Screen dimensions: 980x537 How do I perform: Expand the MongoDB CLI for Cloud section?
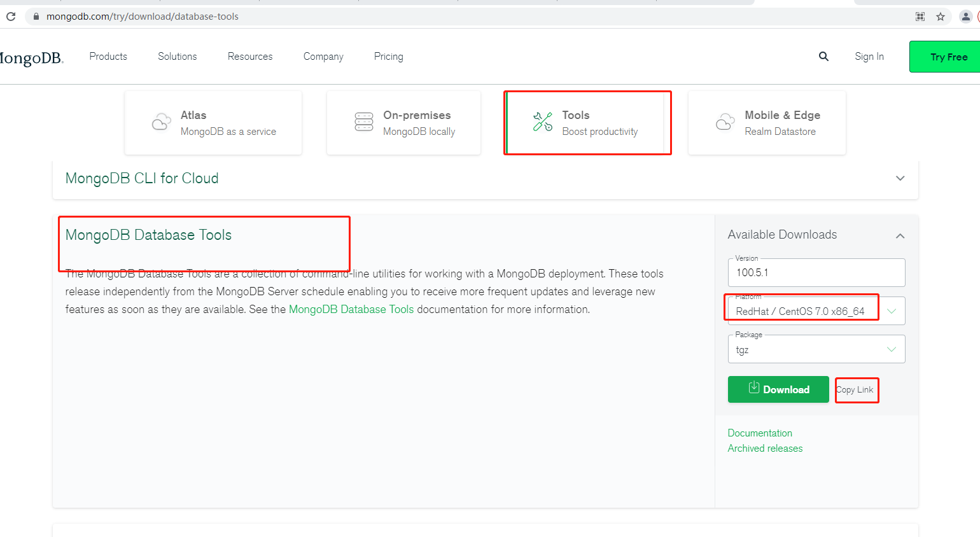900,178
